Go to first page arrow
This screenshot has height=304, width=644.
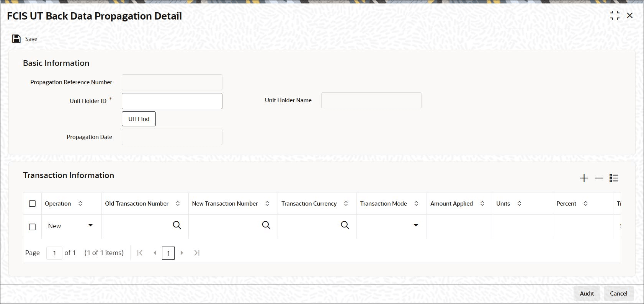pos(140,253)
